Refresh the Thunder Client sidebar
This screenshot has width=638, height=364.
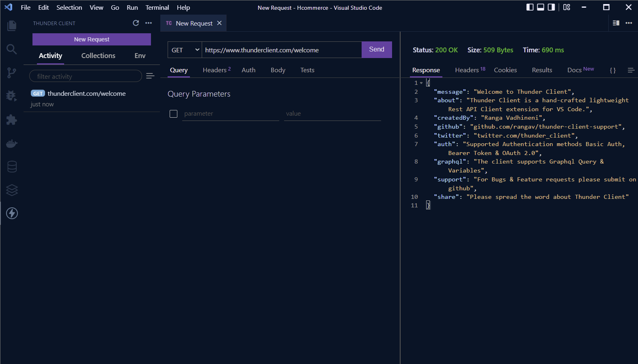136,23
